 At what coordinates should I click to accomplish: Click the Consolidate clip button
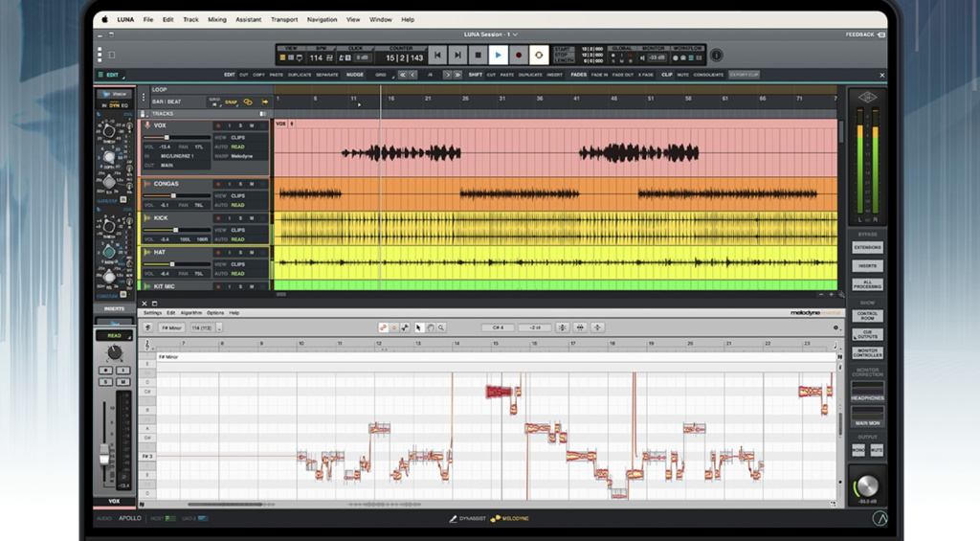pos(708,75)
